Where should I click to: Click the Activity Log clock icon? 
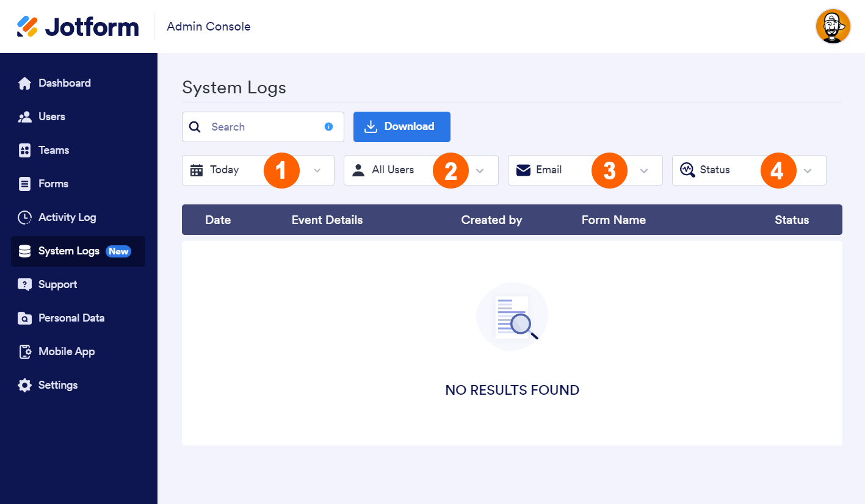point(24,217)
